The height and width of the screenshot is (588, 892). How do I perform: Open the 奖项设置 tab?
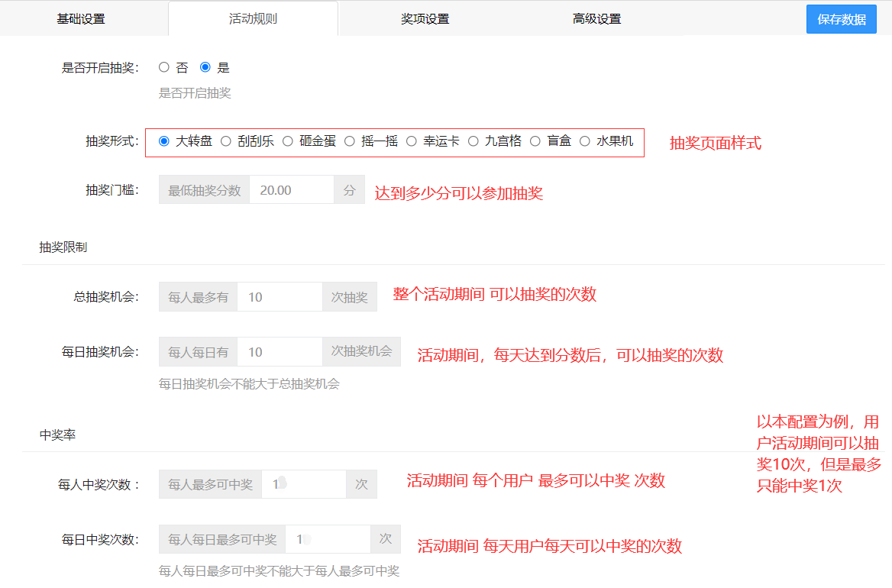coord(425,19)
